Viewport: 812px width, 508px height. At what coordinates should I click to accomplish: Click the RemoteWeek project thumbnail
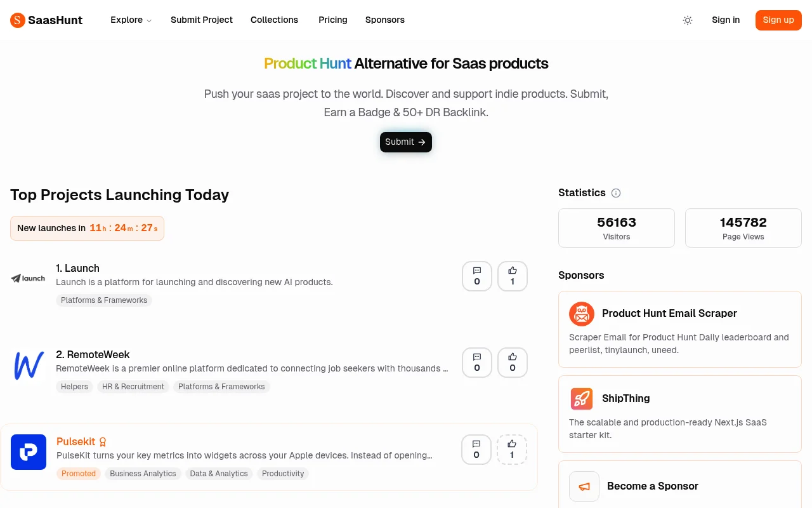(x=28, y=366)
